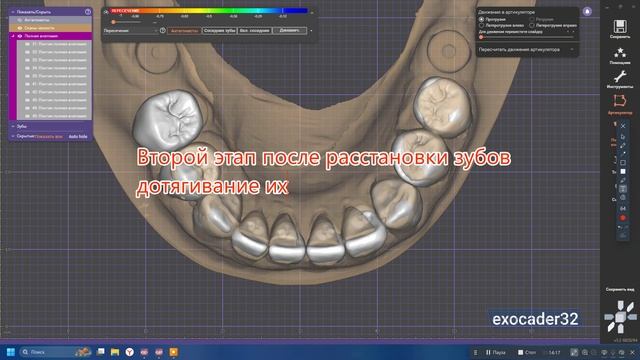Viewport: 640px width, 360px height.
Task: Select the tooth 41 anatomy row in the tree
Action: point(54,84)
